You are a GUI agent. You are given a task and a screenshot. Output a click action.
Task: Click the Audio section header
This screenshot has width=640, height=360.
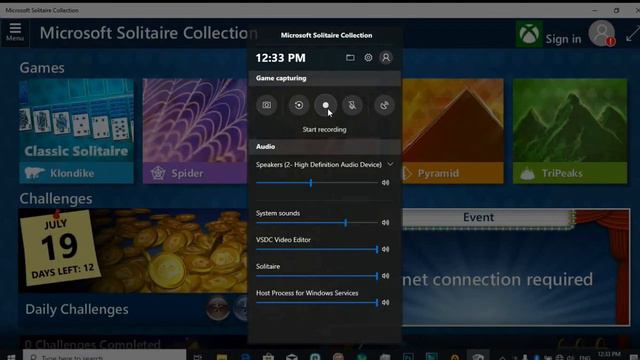[324, 147]
